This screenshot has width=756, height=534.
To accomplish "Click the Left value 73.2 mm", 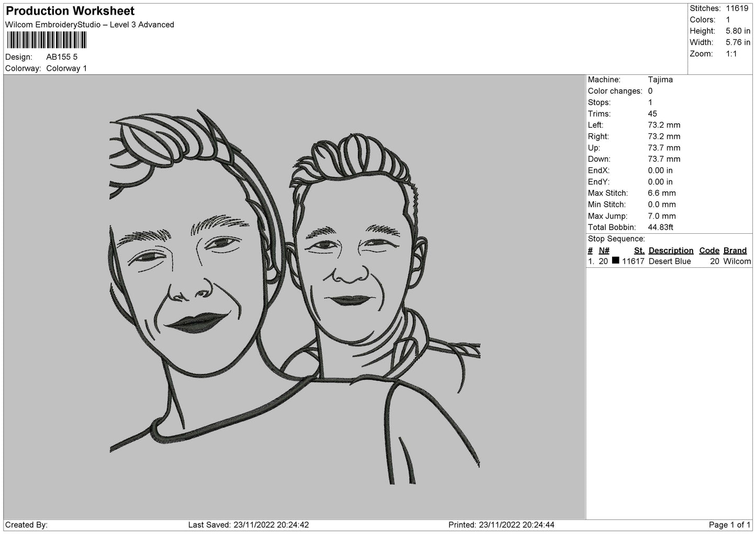I will coord(664,125).
